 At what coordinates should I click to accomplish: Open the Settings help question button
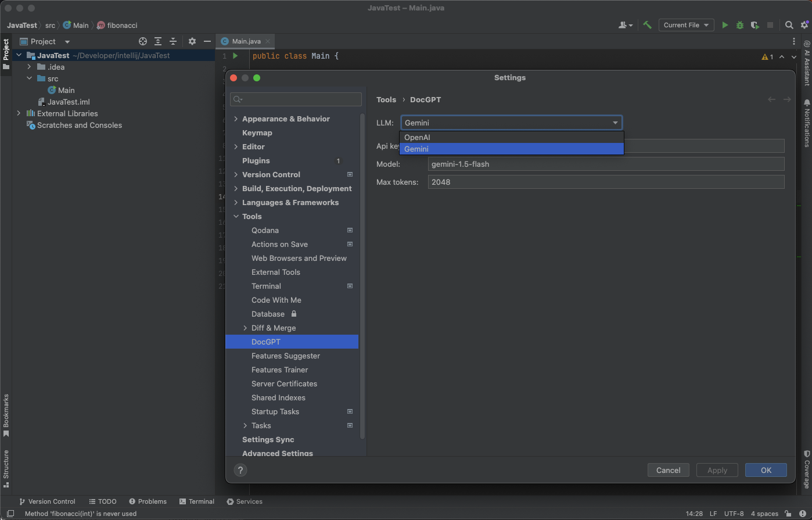pos(240,470)
